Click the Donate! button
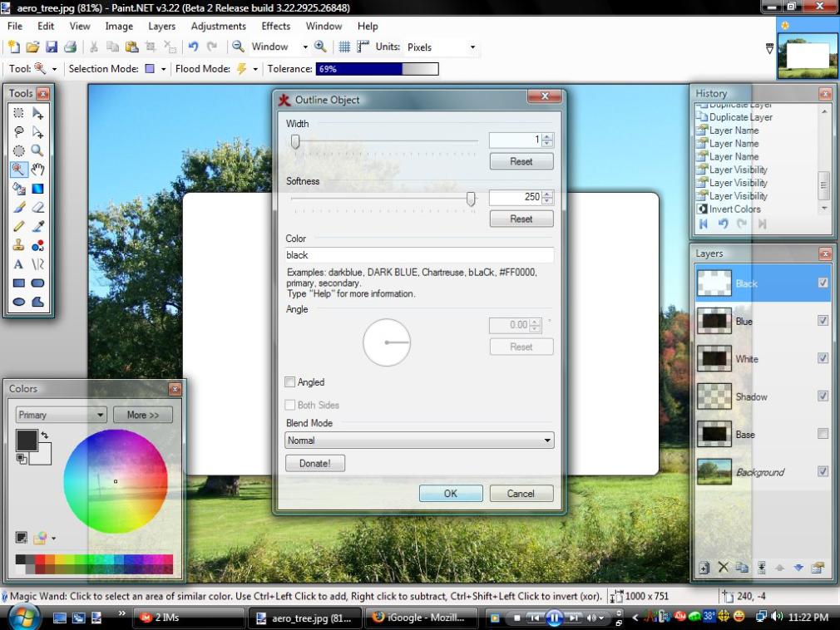This screenshot has width=840, height=630. coord(314,463)
